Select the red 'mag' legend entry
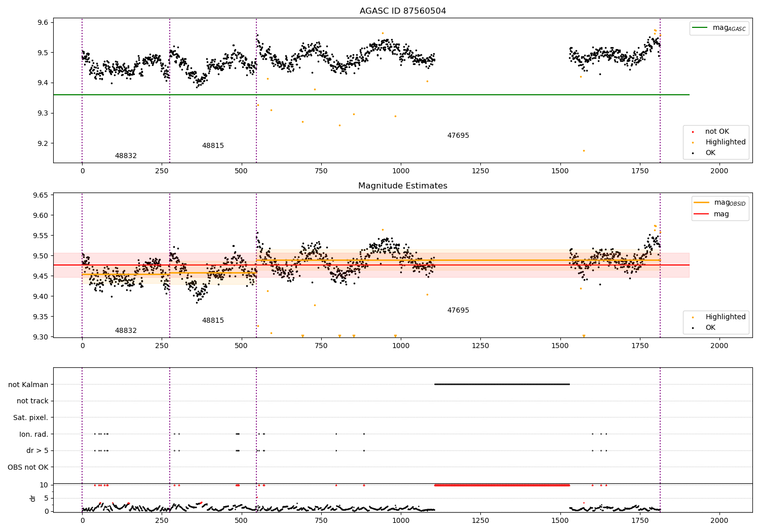 coord(712,214)
